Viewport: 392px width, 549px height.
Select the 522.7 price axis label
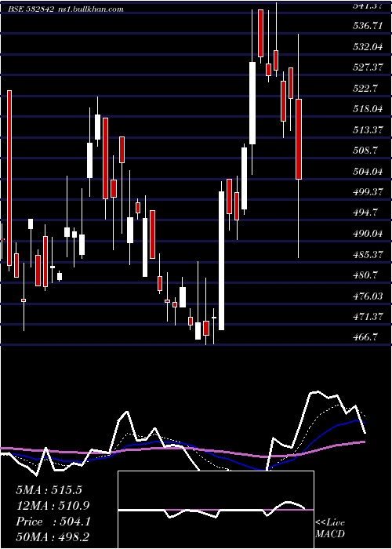(x=365, y=88)
